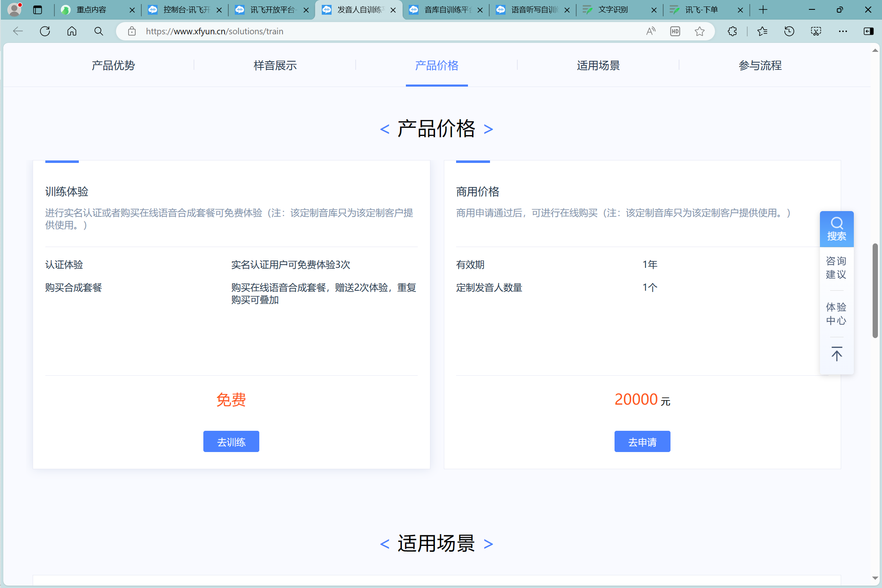This screenshot has height=588, width=882.
Task: Click 实名认证用户可免费体验3次 text
Action: [x=291, y=265]
